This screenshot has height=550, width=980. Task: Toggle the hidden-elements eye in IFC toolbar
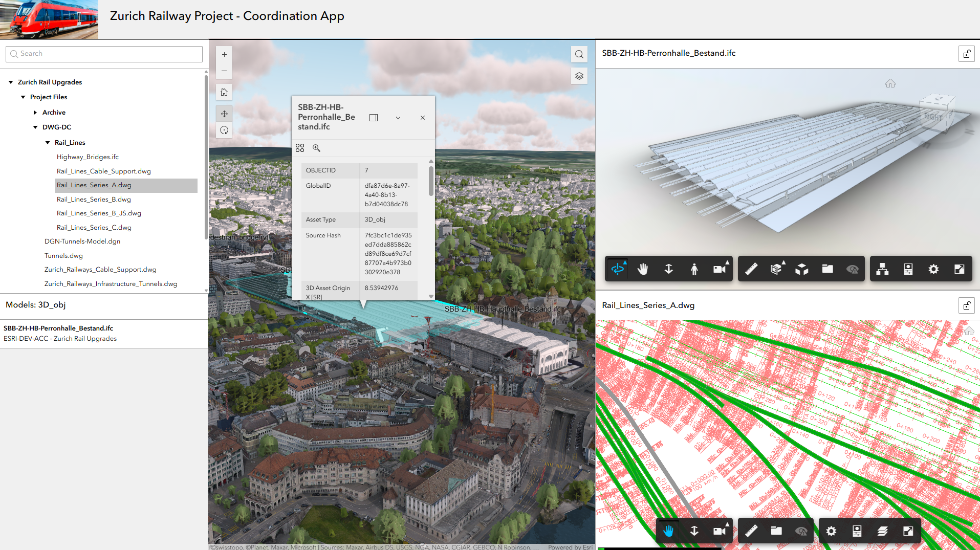(x=852, y=269)
